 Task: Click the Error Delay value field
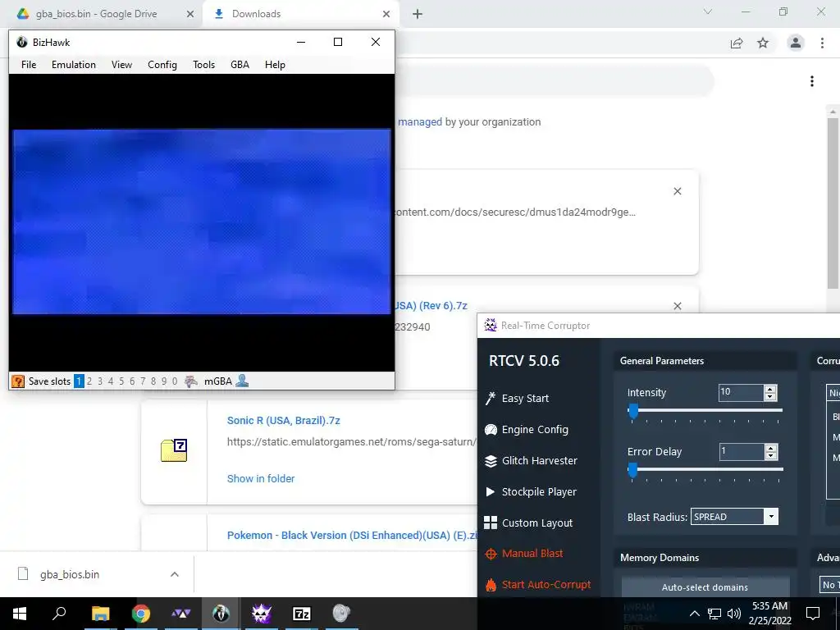point(742,452)
